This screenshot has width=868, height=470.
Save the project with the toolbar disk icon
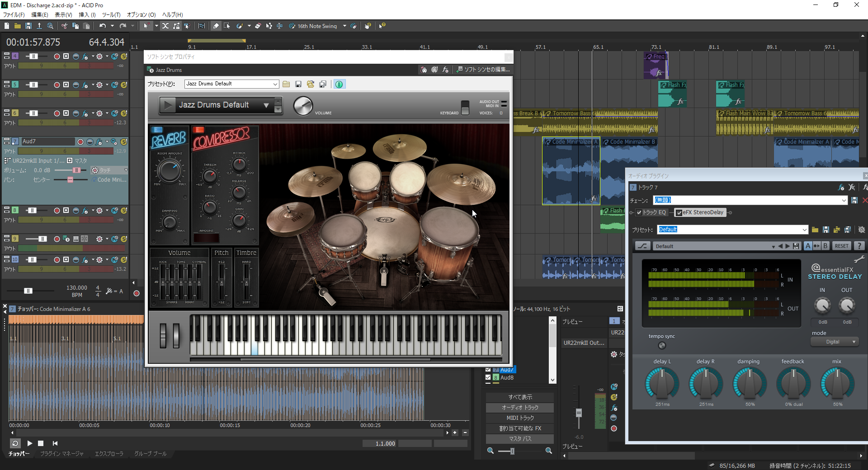pyautogui.click(x=28, y=26)
